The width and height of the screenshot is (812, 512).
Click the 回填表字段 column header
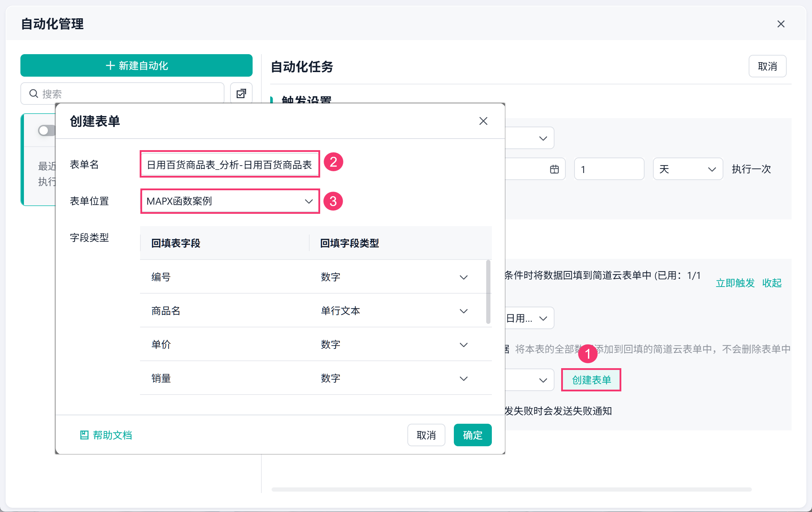click(176, 243)
